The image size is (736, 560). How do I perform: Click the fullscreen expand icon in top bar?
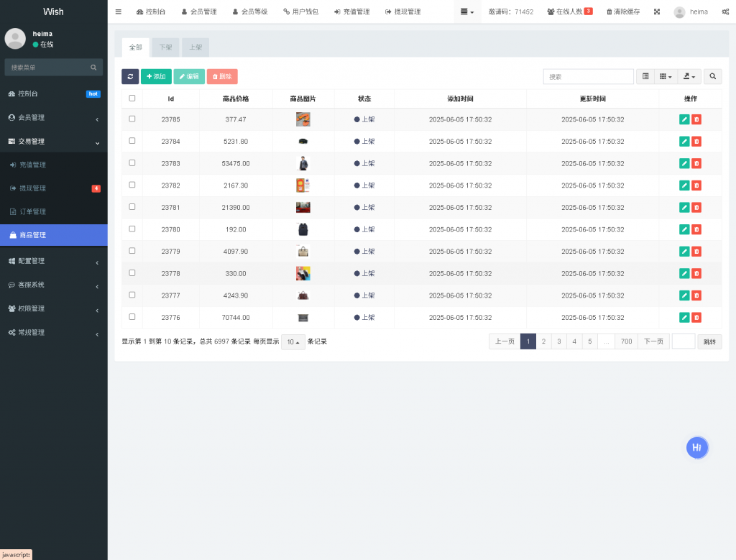[x=656, y=12]
